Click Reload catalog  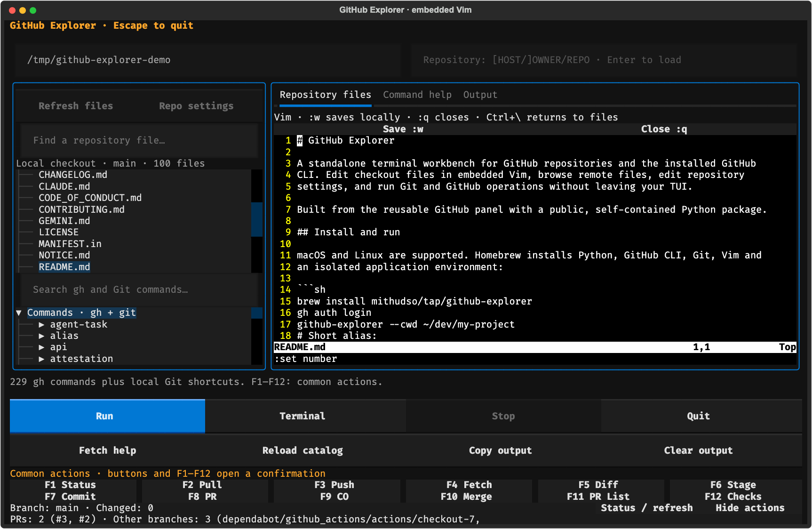pyautogui.click(x=303, y=450)
